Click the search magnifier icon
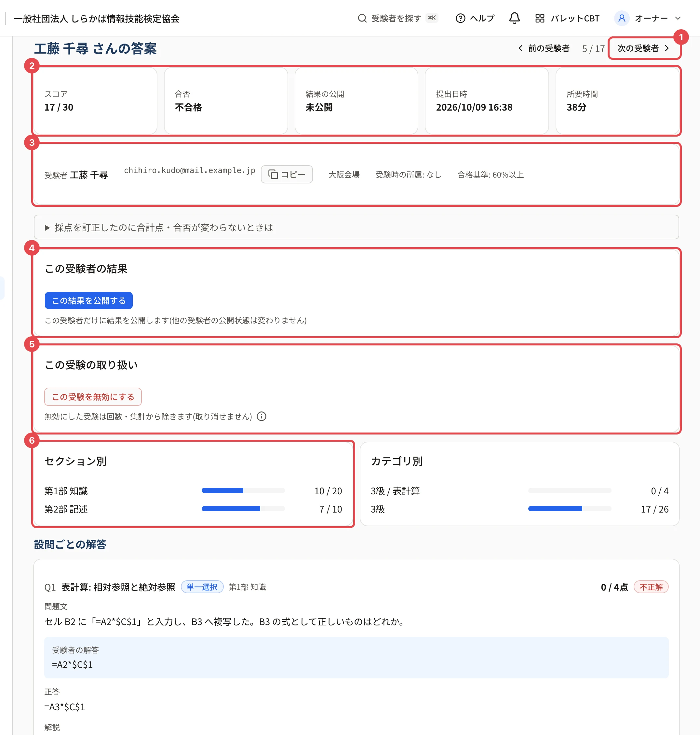This screenshot has height=735, width=700. coord(362,18)
